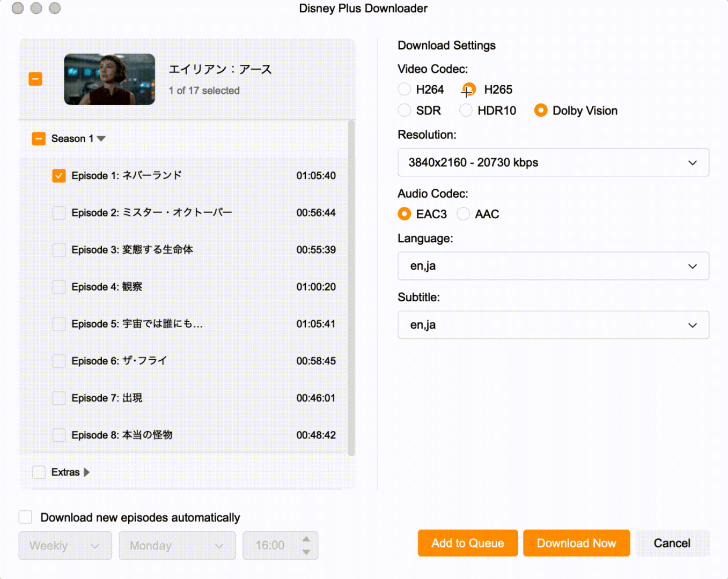The height and width of the screenshot is (579, 728).
Task: Click the series title エイリアン：アース
Action: pyautogui.click(x=220, y=69)
